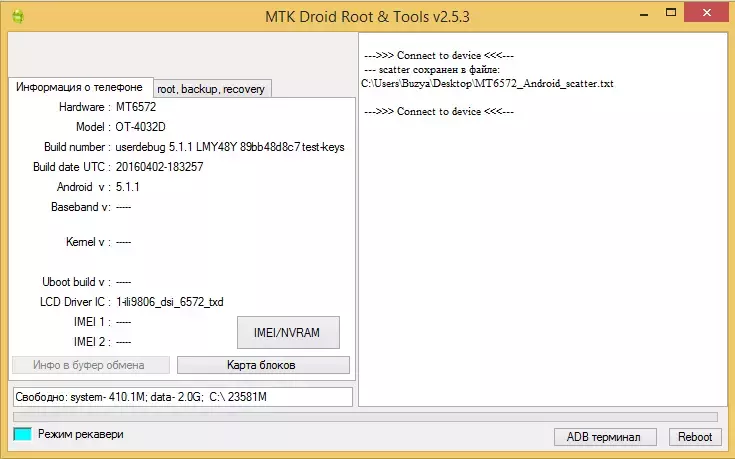Click the build number userdebug 5.1.1 text
The height and width of the screenshot is (459, 735).
pyautogui.click(x=230, y=147)
